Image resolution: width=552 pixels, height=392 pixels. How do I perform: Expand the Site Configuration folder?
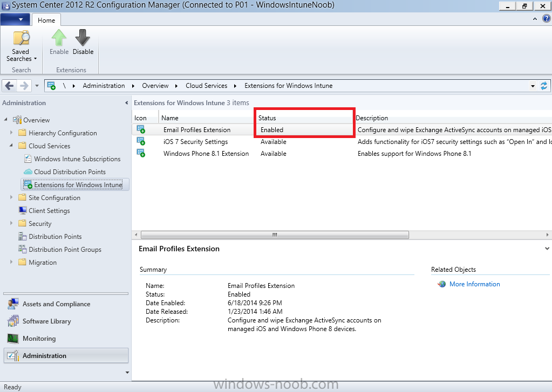coord(11,197)
